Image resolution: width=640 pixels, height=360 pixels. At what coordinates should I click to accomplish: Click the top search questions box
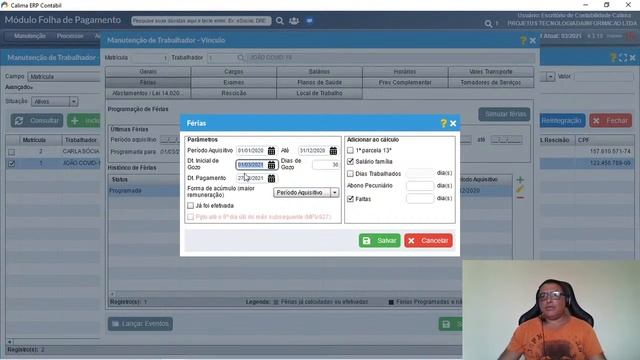(x=201, y=20)
